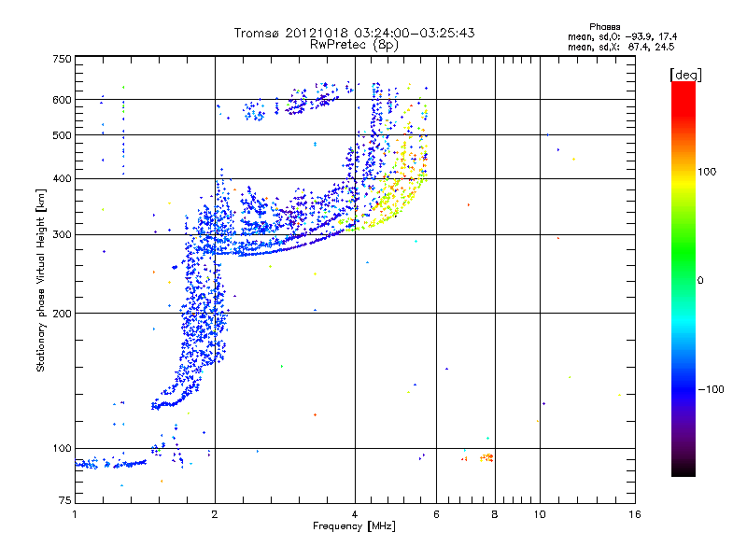Click the orange echo cluster near 8 MHz

486,457
